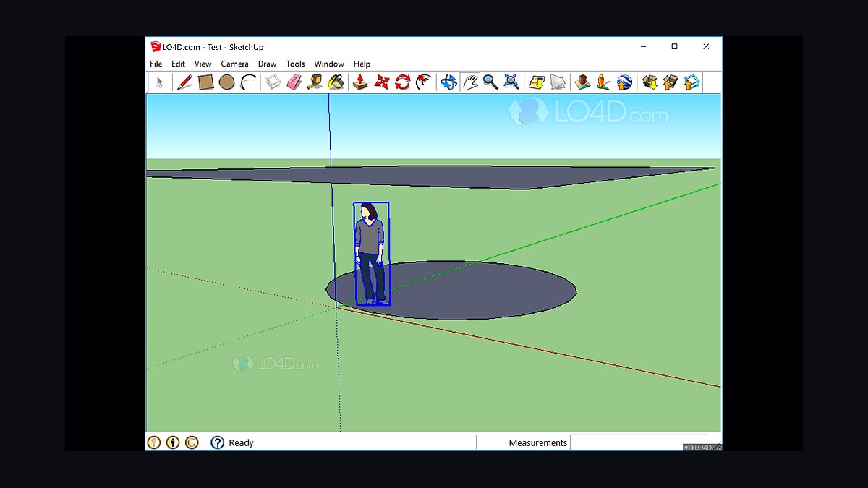Switch to the Orbit camera tool
Image resolution: width=868 pixels, height=488 pixels.
click(449, 82)
